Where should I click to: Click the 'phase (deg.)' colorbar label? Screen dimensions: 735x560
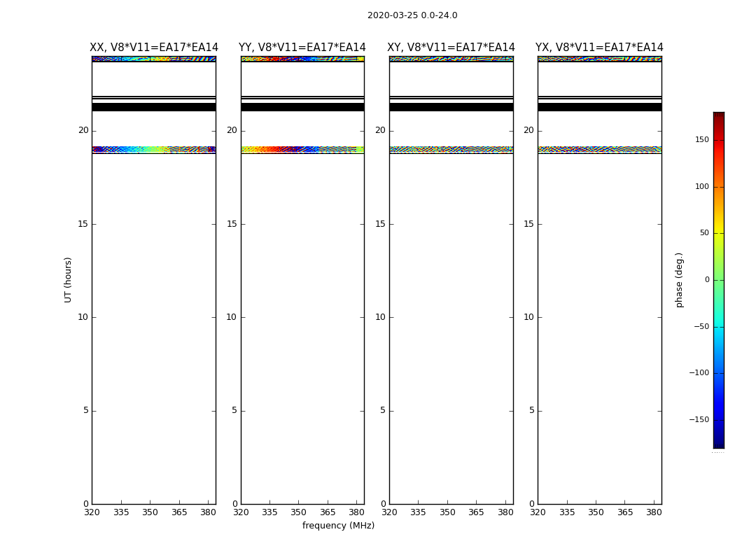(679, 280)
